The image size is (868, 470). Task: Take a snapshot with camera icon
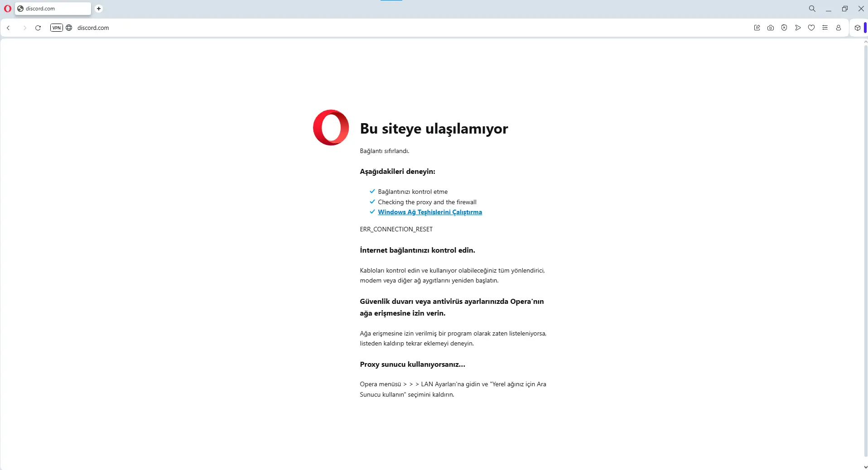tap(771, 28)
